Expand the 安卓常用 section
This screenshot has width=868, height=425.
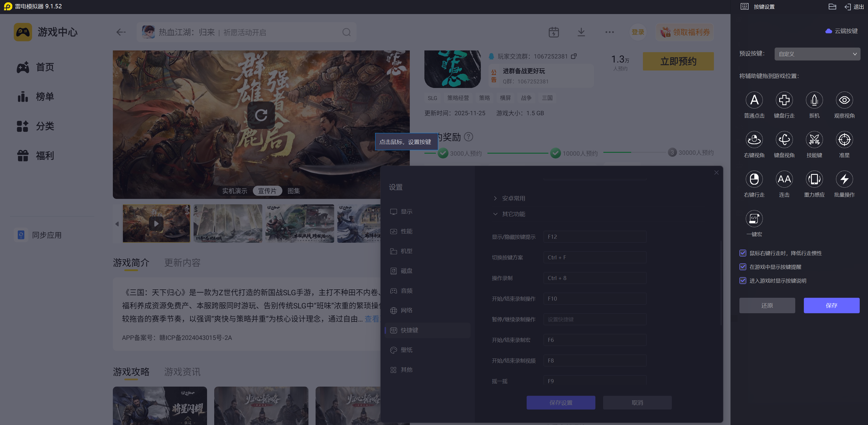point(513,198)
